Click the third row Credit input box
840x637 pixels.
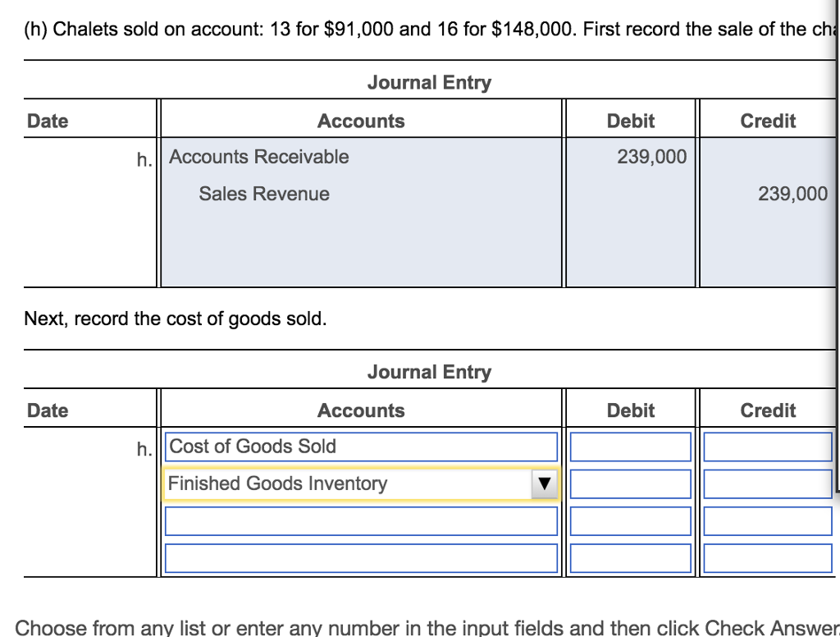768,520
